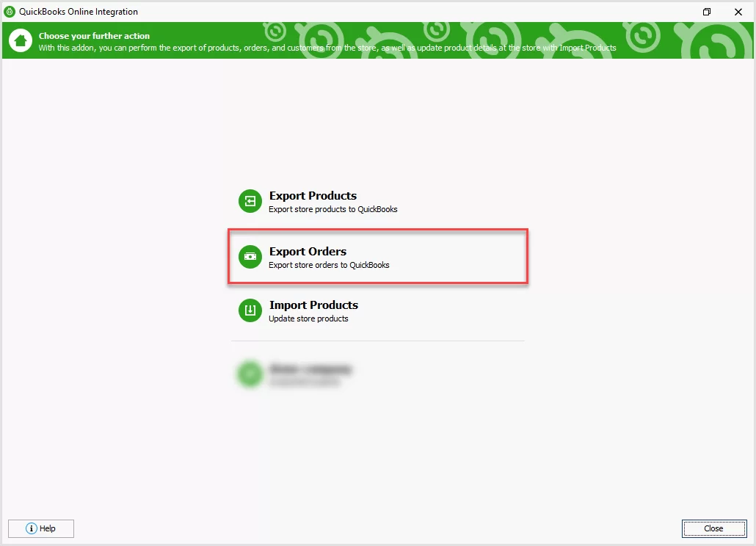
Task: Click the info icon beside Help
Action: (32, 528)
